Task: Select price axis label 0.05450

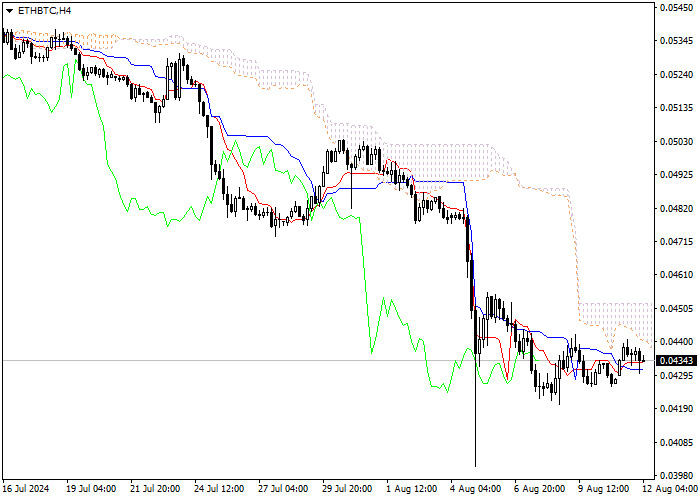Action: tap(676, 8)
